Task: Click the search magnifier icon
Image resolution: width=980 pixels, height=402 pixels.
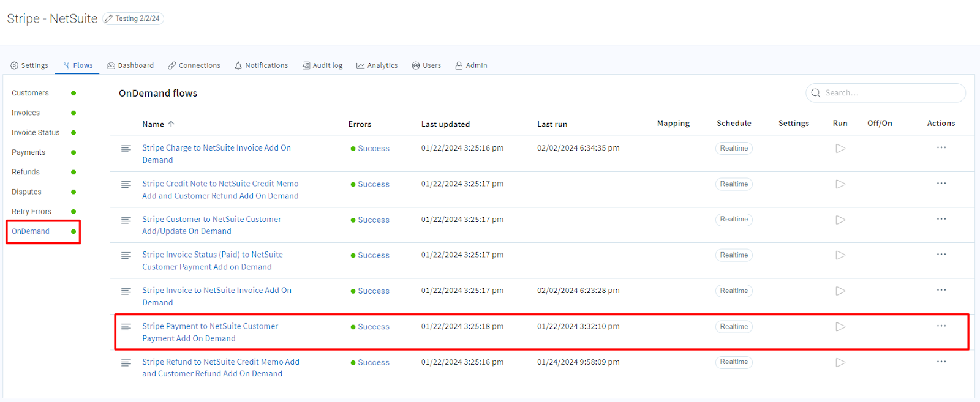Action: [816, 93]
